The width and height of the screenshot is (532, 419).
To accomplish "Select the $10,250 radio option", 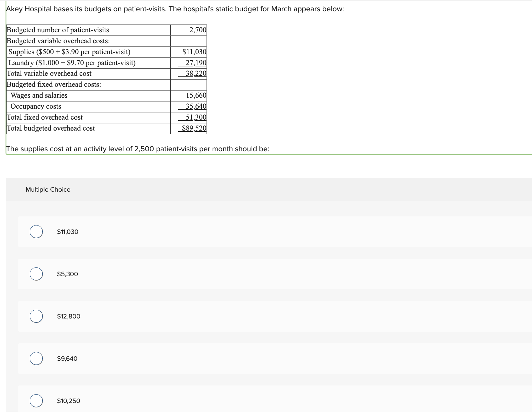I will pyautogui.click(x=36, y=401).
